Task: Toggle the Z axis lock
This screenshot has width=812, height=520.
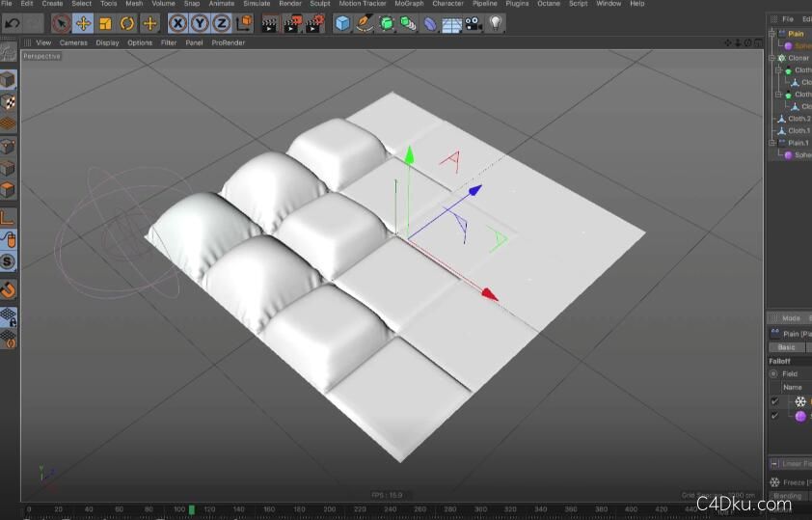Action: [221, 22]
